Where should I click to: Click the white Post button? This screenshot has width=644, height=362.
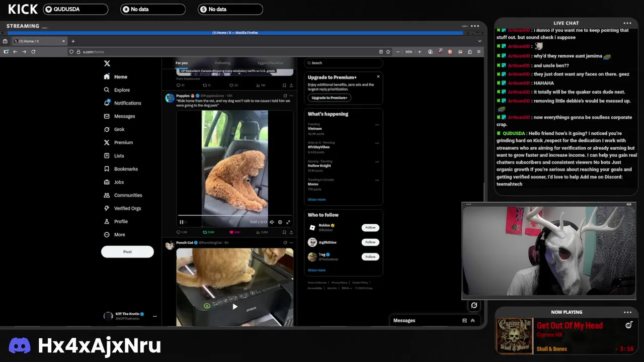(x=127, y=252)
